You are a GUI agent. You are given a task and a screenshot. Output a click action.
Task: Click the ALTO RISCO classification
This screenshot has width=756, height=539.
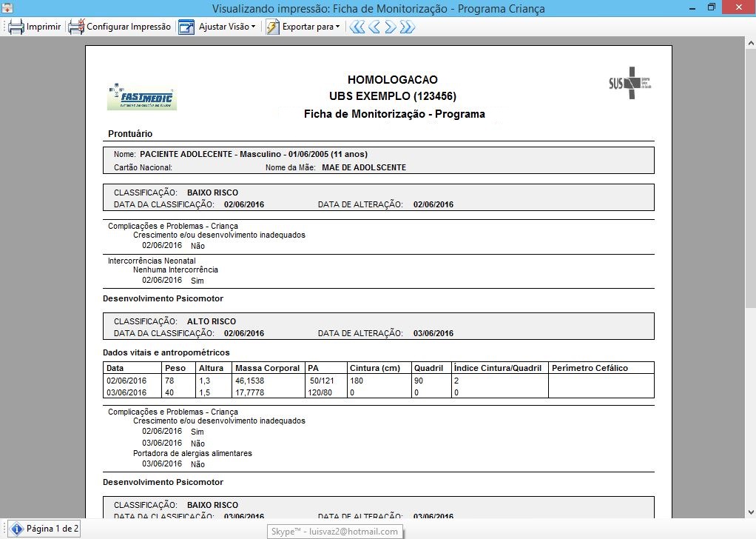[x=212, y=321]
